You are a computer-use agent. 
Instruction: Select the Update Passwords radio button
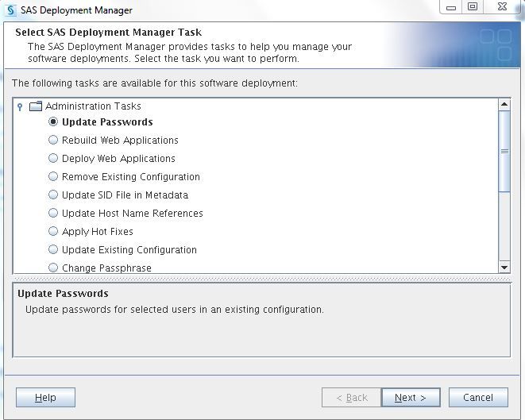(x=54, y=122)
